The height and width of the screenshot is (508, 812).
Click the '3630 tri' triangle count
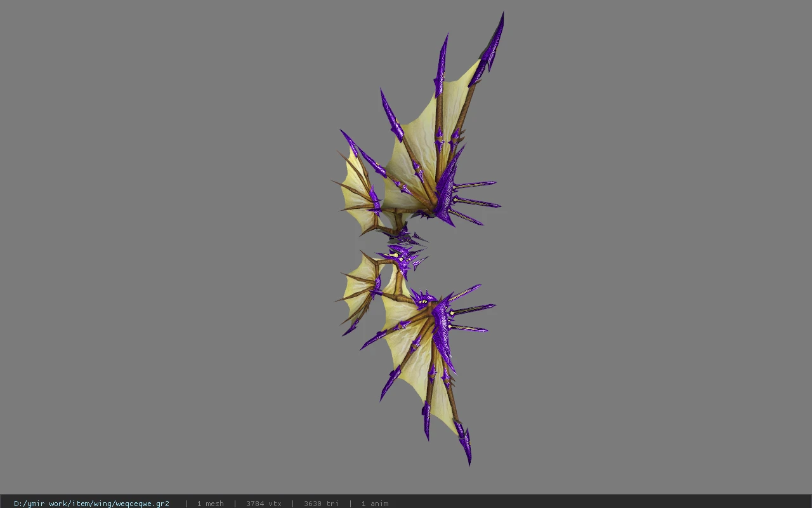tap(321, 504)
